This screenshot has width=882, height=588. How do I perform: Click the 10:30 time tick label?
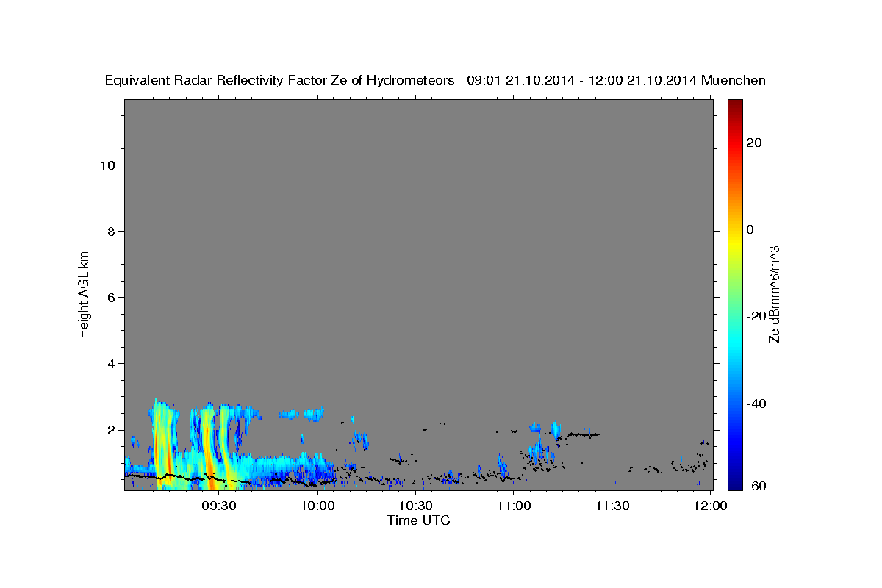(x=416, y=506)
